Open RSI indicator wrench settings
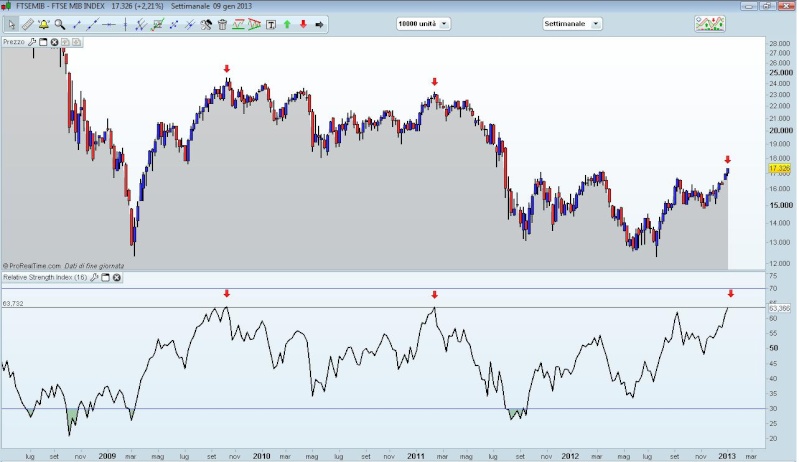 pyautogui.click(x=94, y=278)
